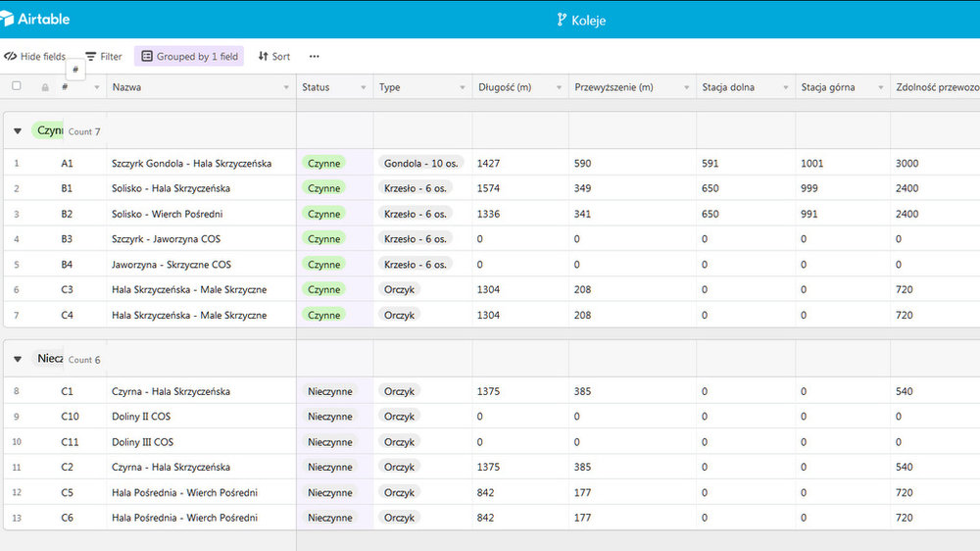Select cell Solisko - Wierch Pośredni
The width and height of the screenshot is (980, 551).
(x=201, y=214)
